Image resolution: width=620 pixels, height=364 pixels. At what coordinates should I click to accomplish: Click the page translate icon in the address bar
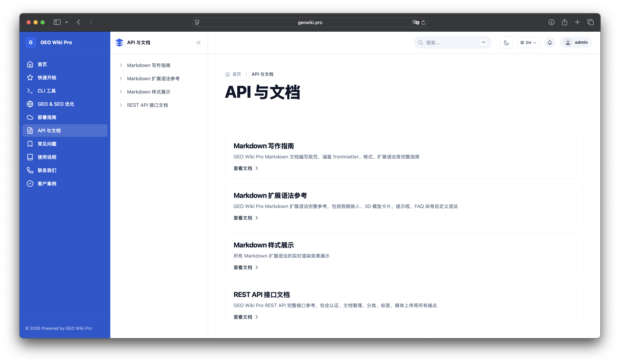(x=416, y=22)
